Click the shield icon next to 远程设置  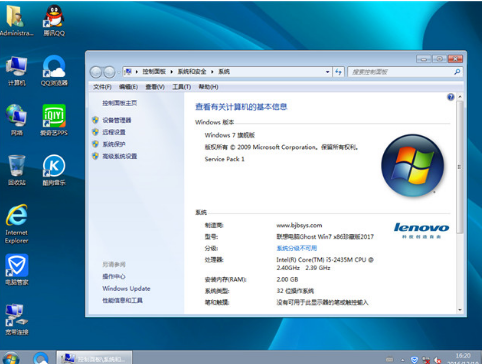[x=95, y=132]
